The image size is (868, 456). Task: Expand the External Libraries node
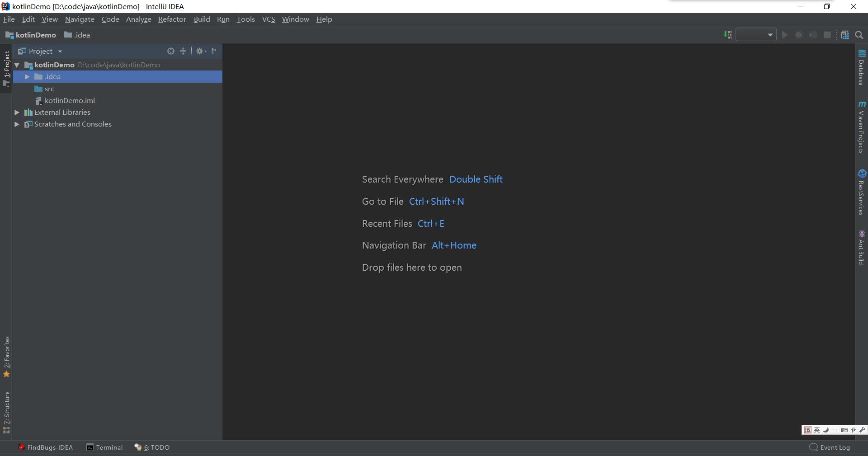pos(17,113)
